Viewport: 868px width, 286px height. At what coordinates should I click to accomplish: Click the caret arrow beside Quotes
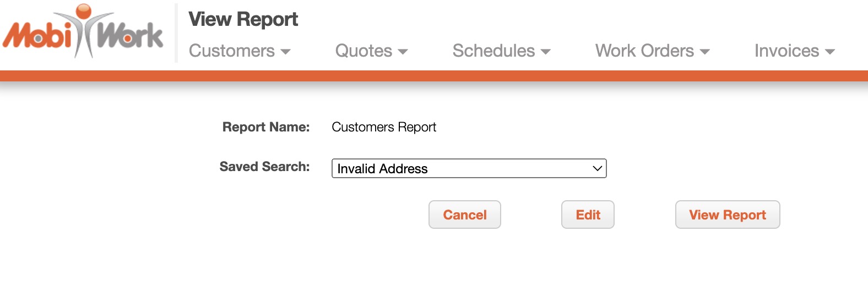pos(403,52)
